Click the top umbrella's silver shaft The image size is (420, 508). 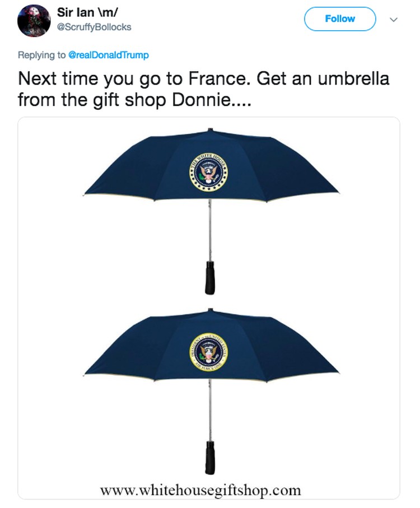[x=210, y=230]
